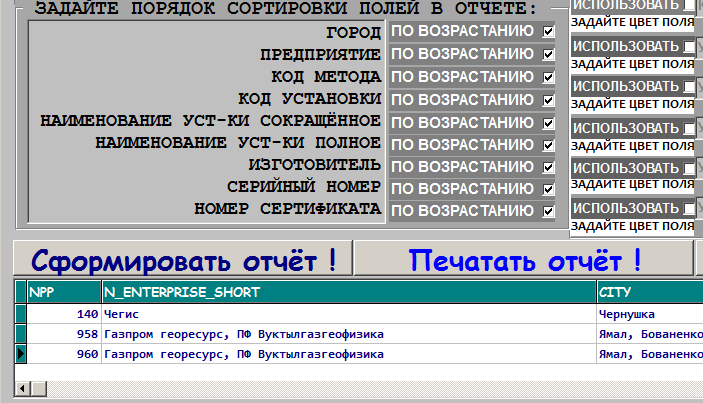The height and width of the screenshot is (403, 703).
Task: Toggle ascending sort checkbox for ИЗГОТОВИТЕЛЬ
Action: click(548, 167)
